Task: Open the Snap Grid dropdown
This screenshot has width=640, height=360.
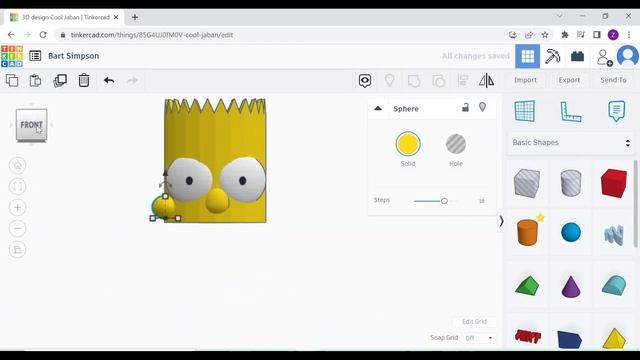Action: coord(479,338)
